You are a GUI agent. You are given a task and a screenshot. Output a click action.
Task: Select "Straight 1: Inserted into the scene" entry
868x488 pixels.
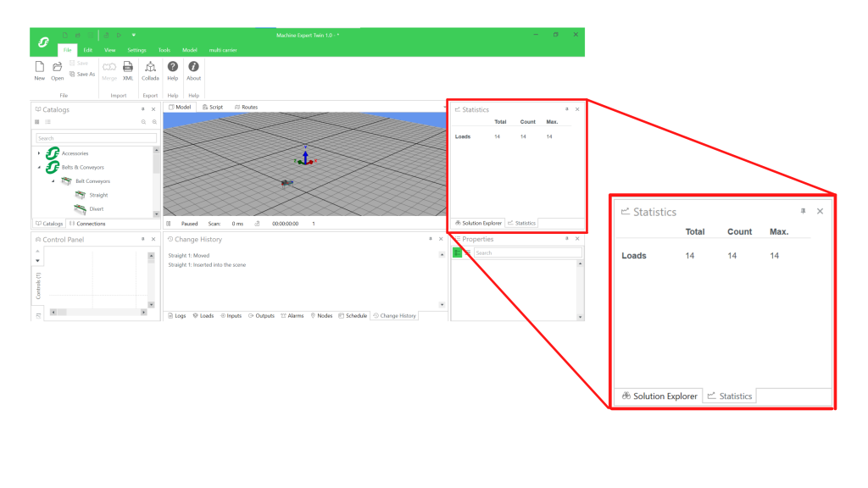click(207, 265)
